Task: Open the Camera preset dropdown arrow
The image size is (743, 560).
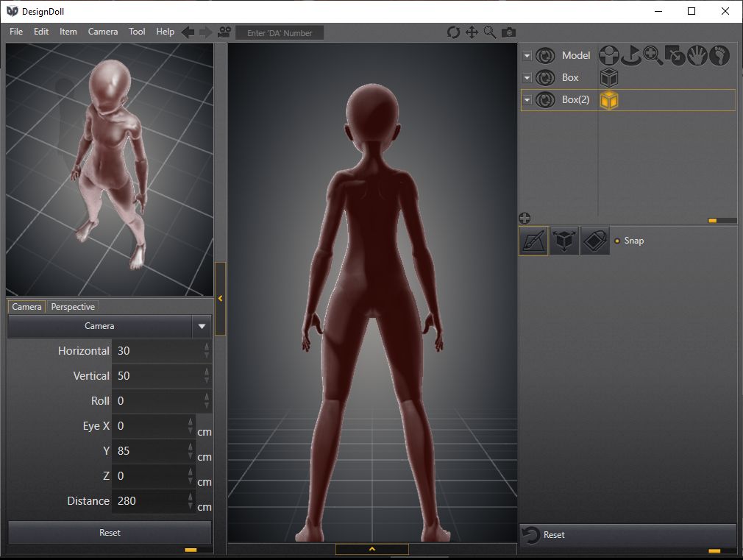Action: 202,326
